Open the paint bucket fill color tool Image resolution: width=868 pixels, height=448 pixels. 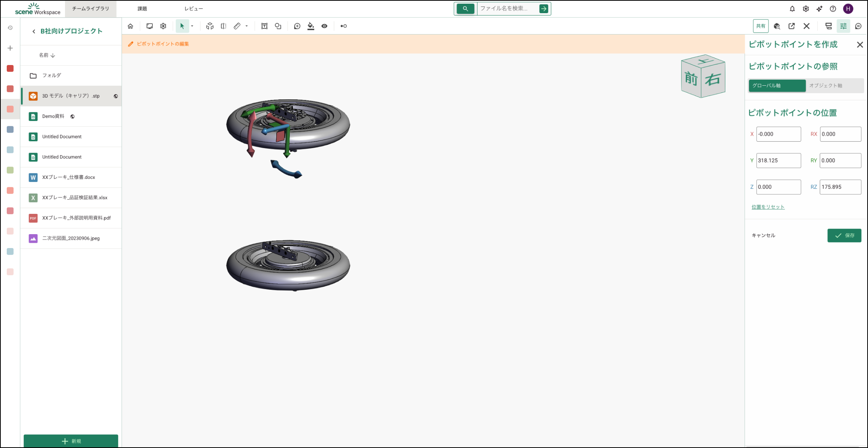[x=310, y=26]
